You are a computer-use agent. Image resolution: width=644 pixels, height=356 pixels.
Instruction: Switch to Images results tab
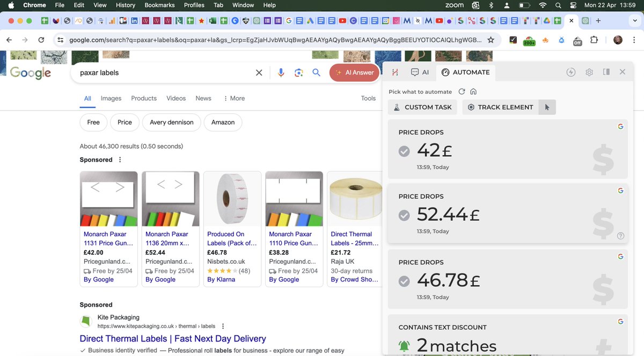(111, 98)
